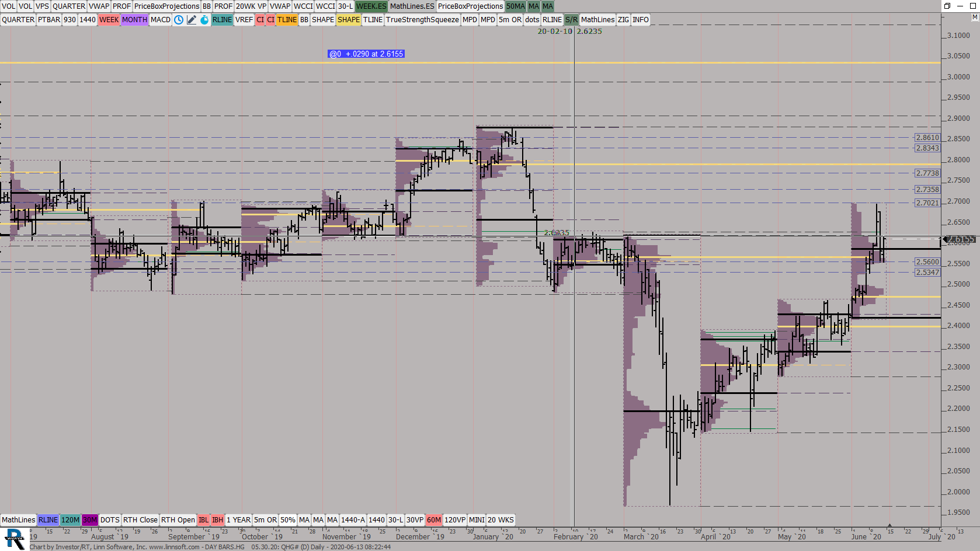980x551 pixels.
Task: Toggle the red WEEK button
Action: (109, 20)
